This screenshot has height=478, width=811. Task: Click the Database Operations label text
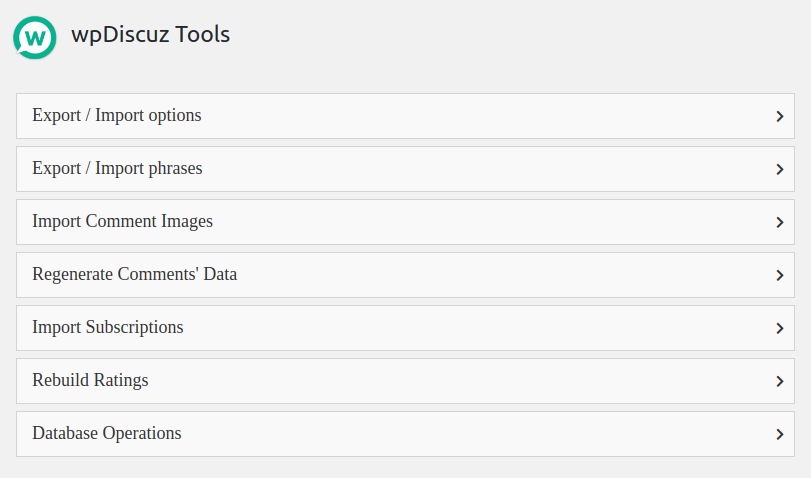(x=107, y=434)
